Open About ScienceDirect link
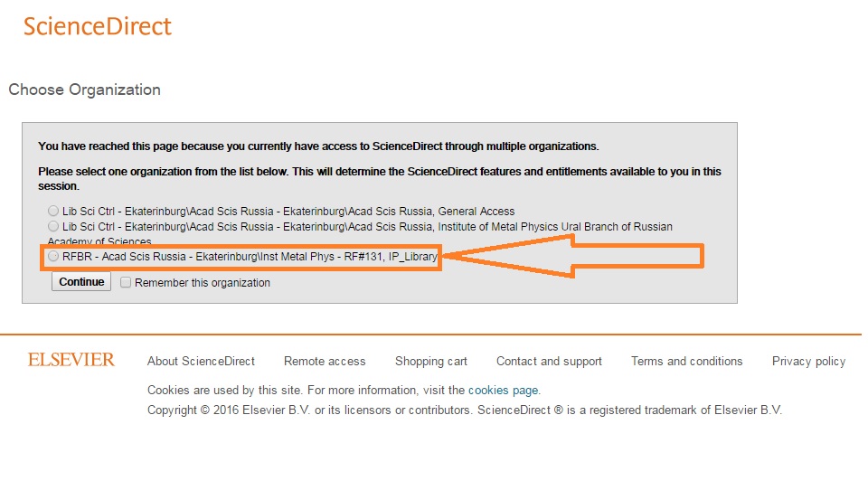 click(201, 362)
